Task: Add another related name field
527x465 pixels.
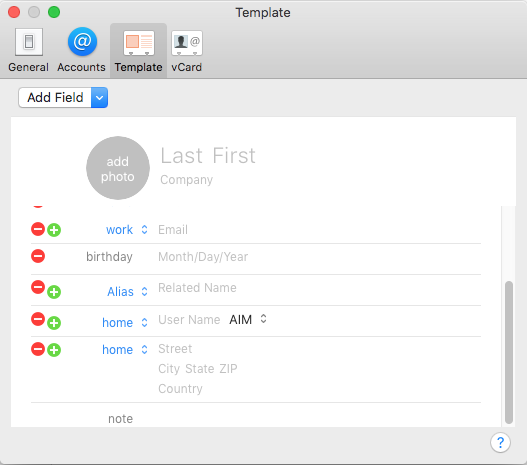Action: tap(54, 292)
